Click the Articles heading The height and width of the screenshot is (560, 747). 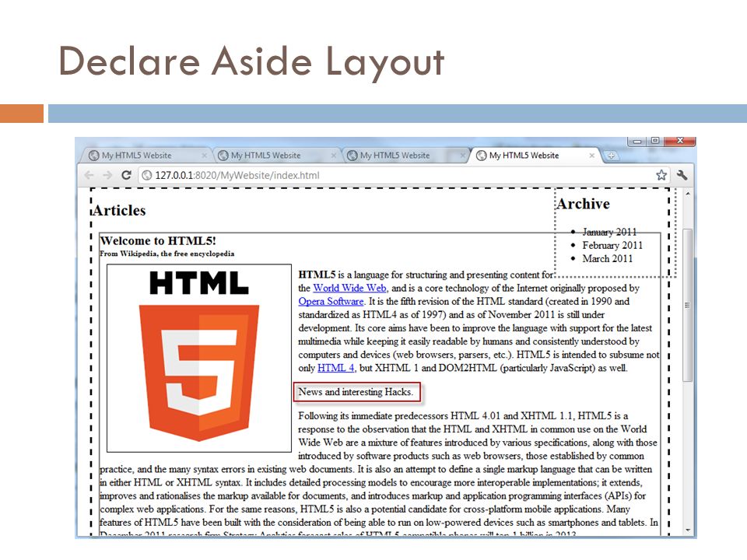120,211
